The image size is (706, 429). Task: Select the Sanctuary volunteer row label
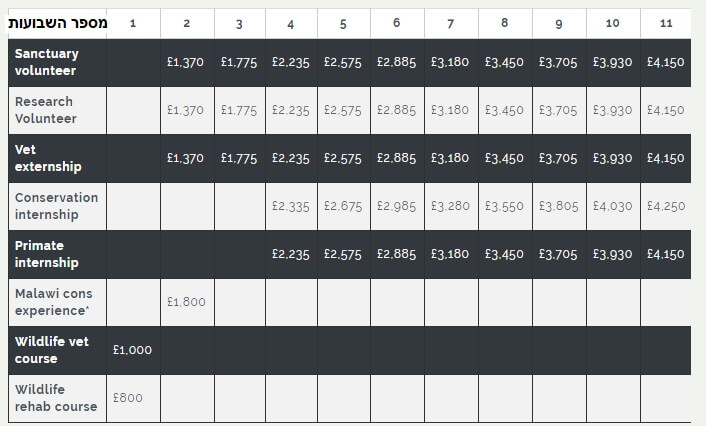46,62
